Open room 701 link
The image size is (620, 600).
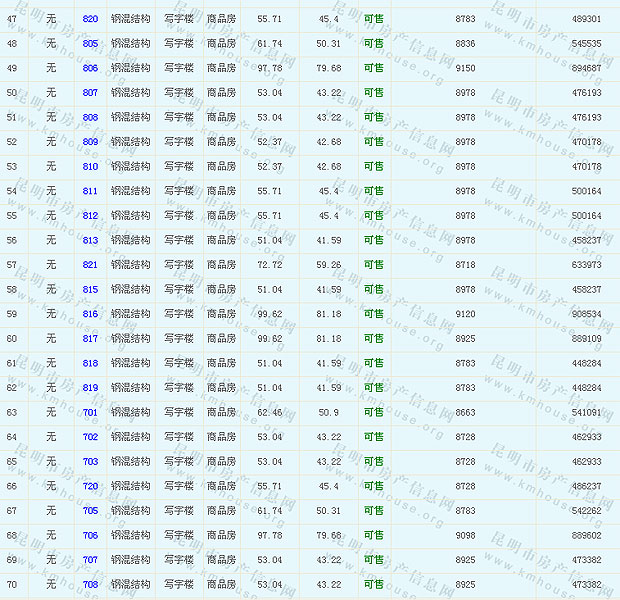coord(90,412)
